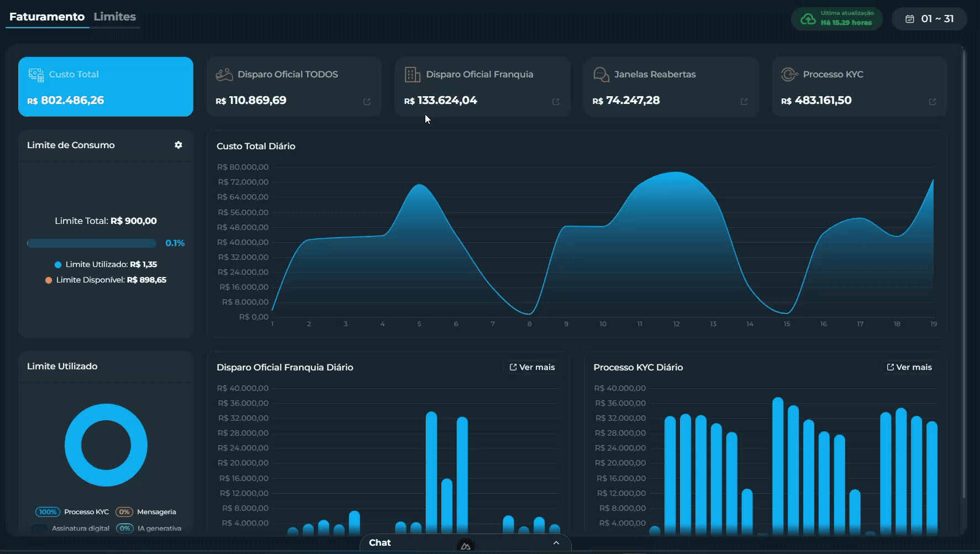Click the cloud update status icon
The height and width of the screenshot is (554, 980).
coord(808,19)
